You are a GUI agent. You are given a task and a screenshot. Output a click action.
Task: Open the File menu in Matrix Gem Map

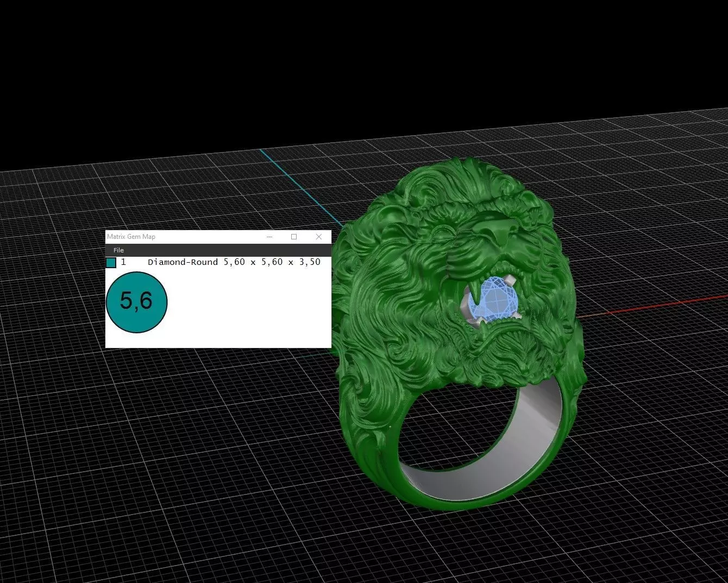[118, 250]
